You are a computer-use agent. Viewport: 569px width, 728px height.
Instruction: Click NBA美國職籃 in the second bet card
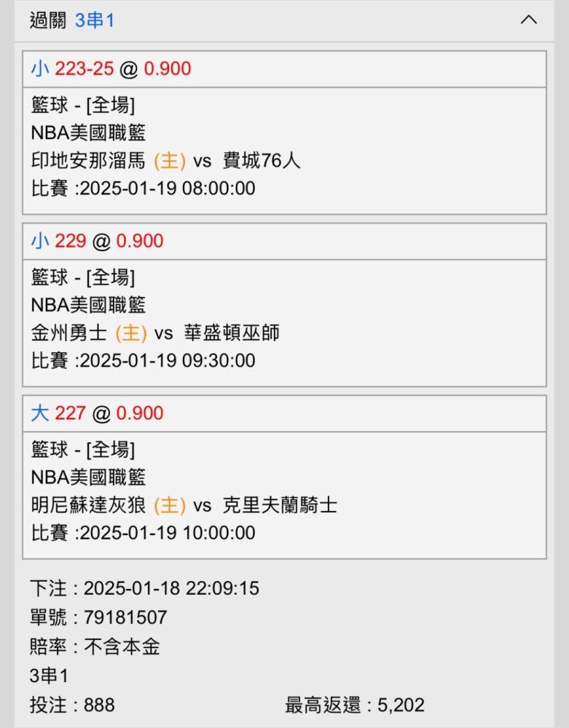tap(88, 305)
